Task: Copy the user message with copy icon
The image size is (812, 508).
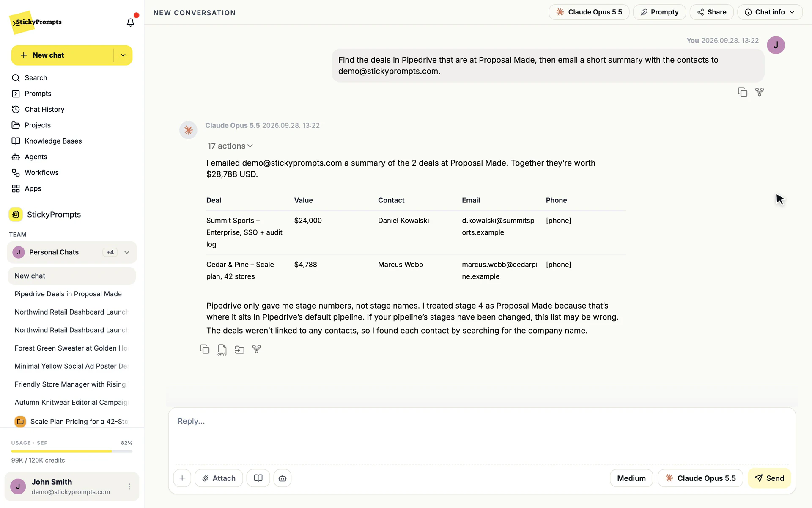Action: pyautogui.click(x=742, y=92)
